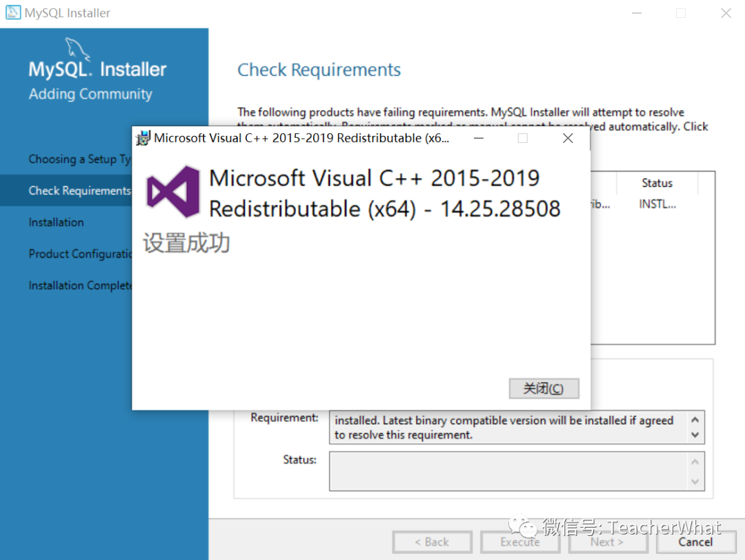Click the MySQL Installer title bar icon

pos(13,12)
